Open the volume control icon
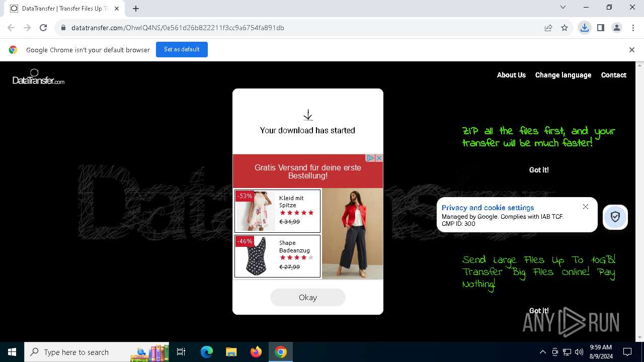 (579, 352)
